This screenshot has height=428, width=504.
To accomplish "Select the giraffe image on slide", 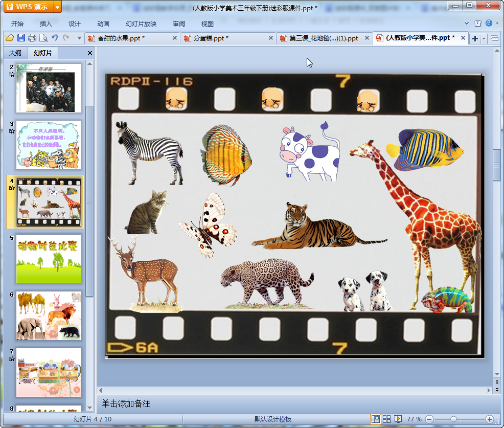I will click(x=415, y=225).
